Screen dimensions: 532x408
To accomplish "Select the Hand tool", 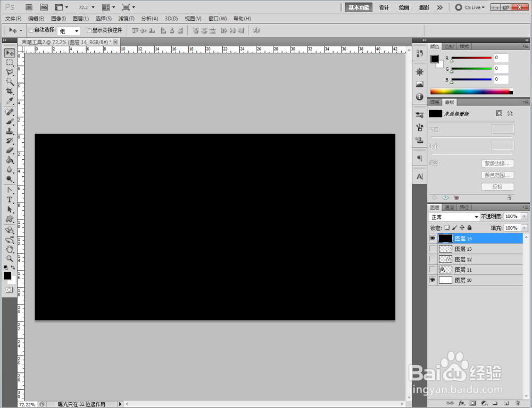I will click(10, 249).
